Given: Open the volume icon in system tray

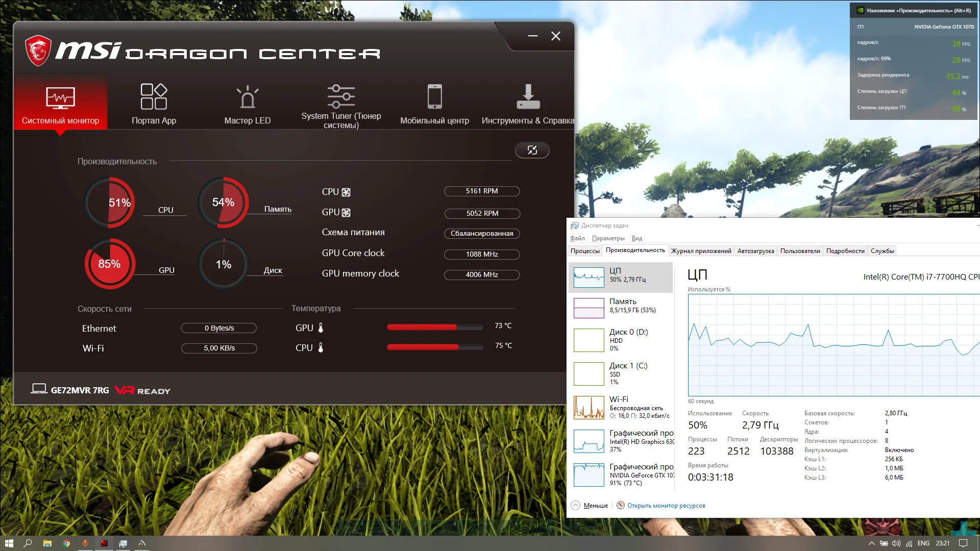Looking at the screenshot, I should [896, 543].
